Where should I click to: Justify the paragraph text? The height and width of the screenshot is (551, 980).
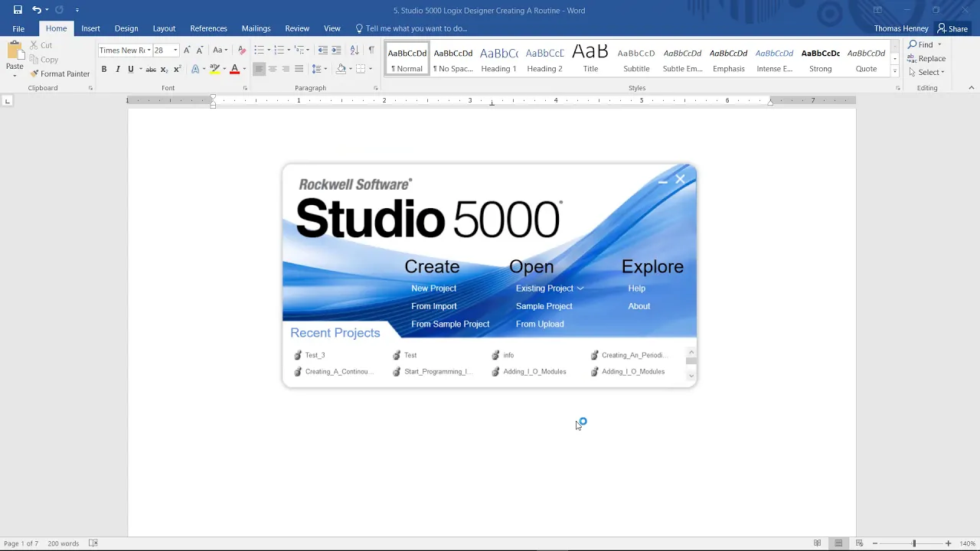point(299,70)
